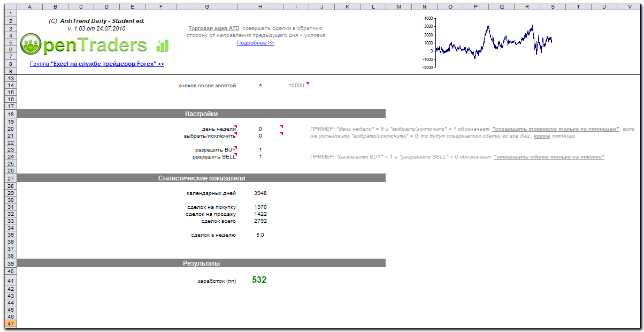Click the "день недели" label cell
644x332 pixels.
218,129
